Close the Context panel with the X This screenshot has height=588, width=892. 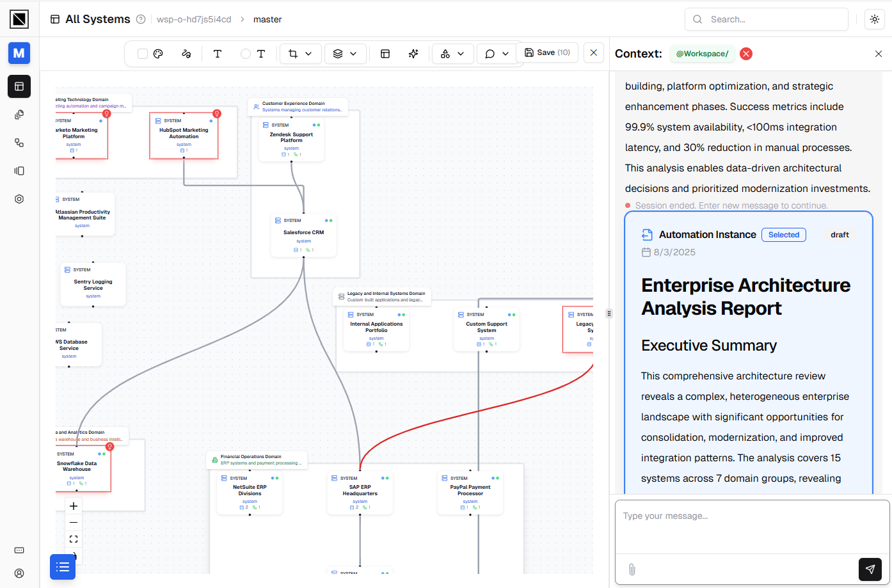(879, 54)
